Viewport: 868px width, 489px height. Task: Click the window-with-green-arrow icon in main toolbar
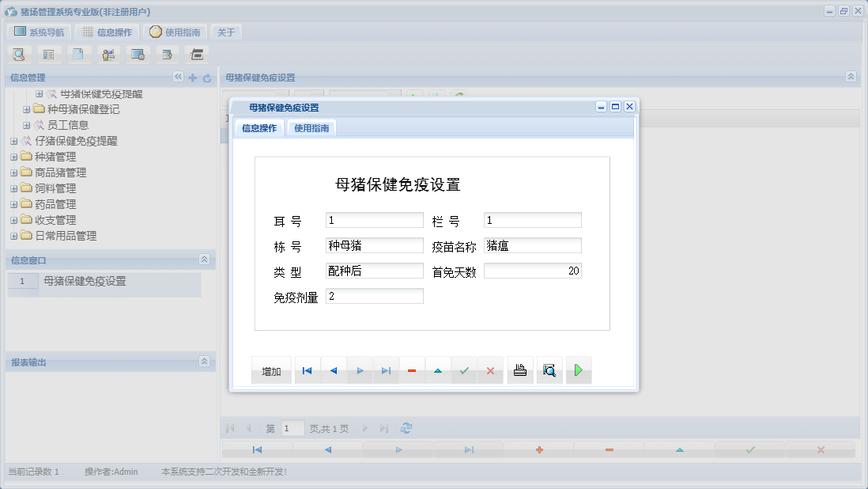(167, 55)
